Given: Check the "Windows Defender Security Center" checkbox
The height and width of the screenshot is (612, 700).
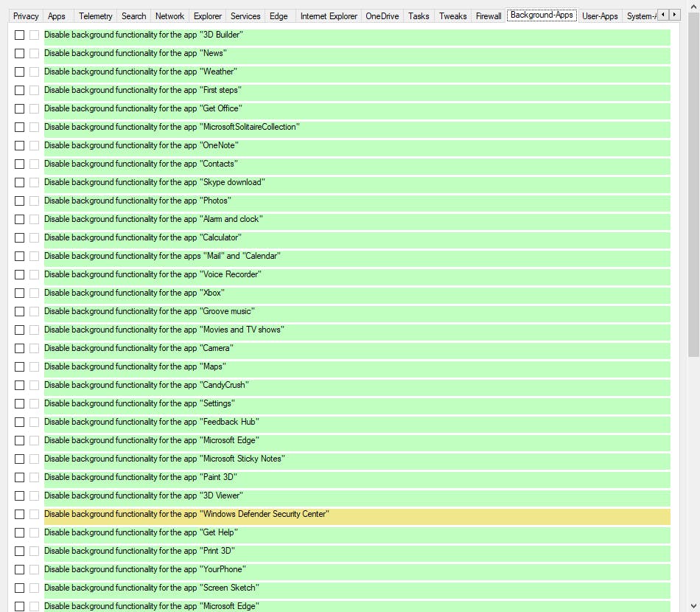Looking at the screenshot, I should (19, 515).
